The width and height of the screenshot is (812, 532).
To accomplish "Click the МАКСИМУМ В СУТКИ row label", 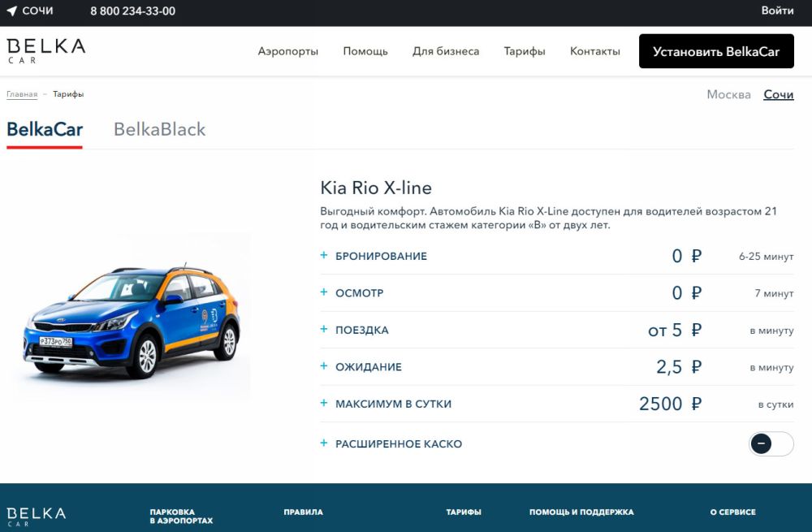I will click(393, 404).
